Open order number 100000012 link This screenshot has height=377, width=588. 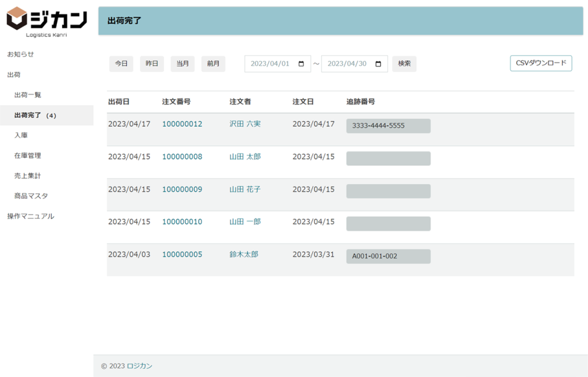coord(182,124)
